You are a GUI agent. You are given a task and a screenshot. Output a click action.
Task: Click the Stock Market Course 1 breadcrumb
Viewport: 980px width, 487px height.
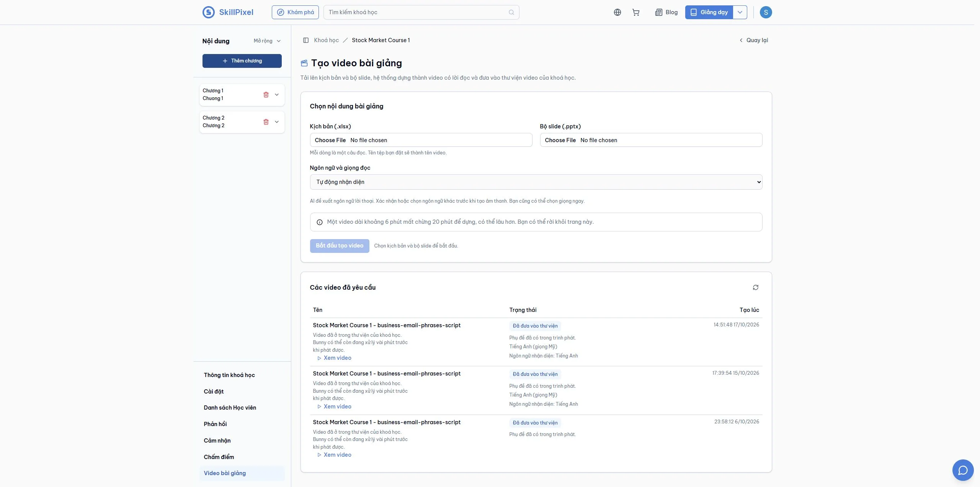click(381, 40)
